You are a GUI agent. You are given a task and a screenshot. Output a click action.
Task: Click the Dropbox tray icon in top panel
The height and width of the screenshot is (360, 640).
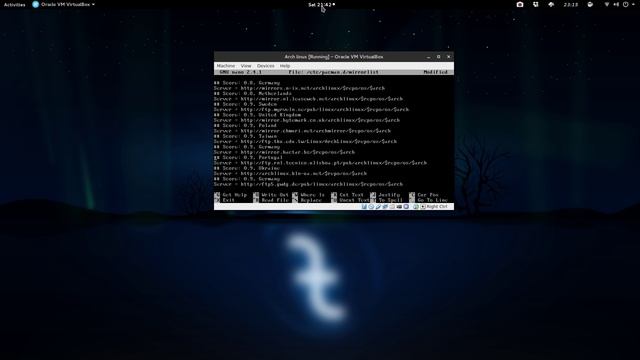tap(536, 4)
